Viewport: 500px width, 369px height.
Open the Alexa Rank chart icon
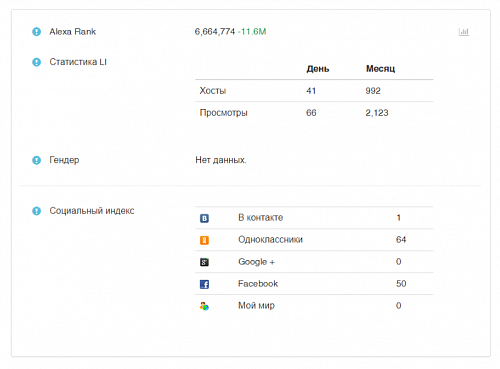pos(464,32)
